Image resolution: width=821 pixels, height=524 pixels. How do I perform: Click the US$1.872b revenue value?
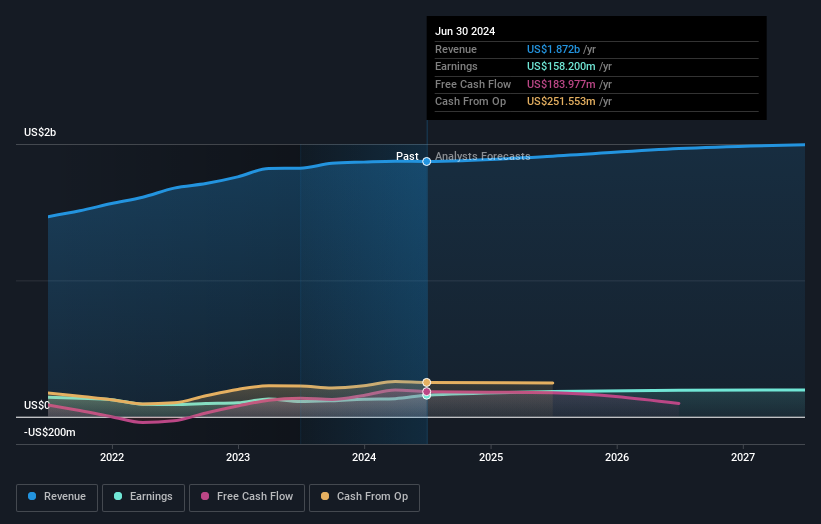(553, 49)
